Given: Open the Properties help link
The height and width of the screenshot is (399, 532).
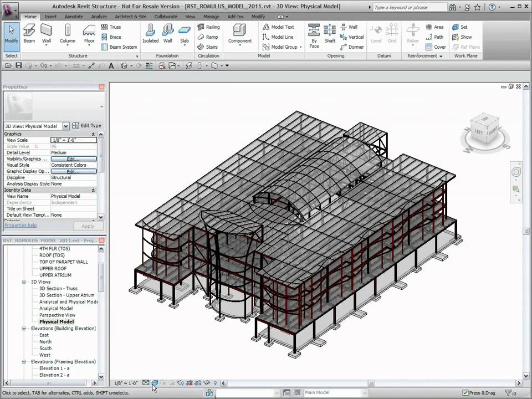Looking at the screenshot, I should pos(21,226).
